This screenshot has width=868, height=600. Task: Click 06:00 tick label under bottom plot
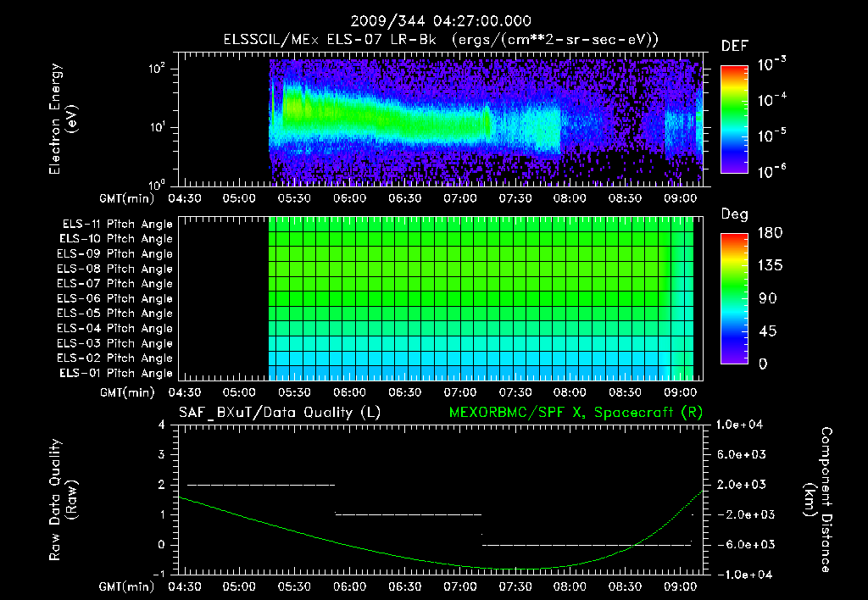tap(350, 586)
